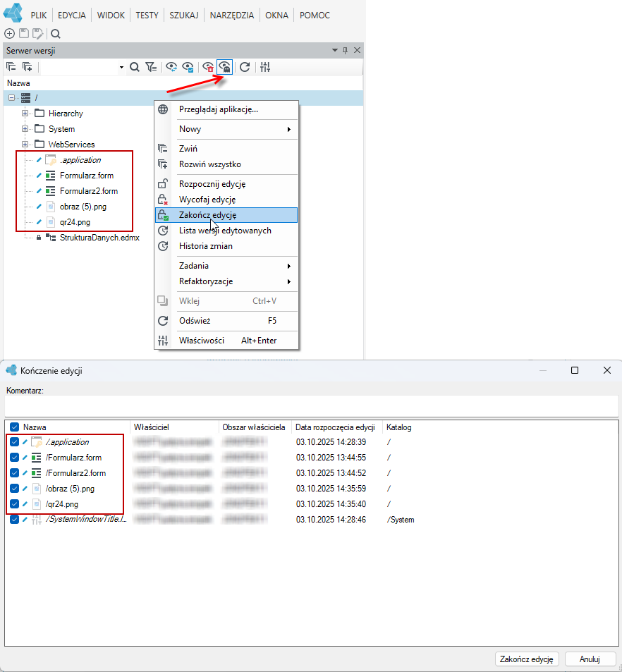This screenshot has width=622, height=672.
Task: Open the Nowy submenu in context menu
Action: (226, 129)
